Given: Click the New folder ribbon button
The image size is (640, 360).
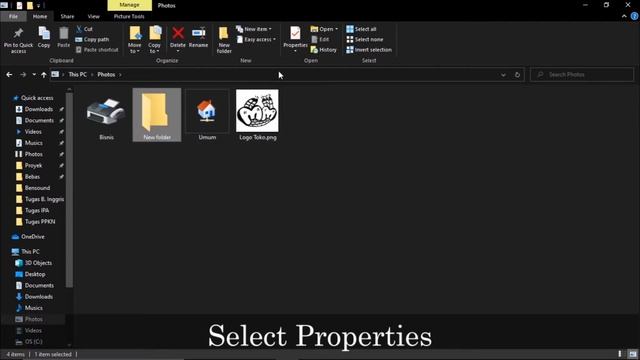Looking at the screenshot, I should pos(224,40).
